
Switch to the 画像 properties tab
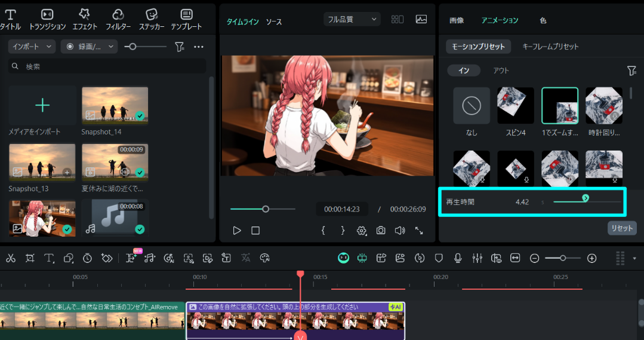tap(457, 20)
